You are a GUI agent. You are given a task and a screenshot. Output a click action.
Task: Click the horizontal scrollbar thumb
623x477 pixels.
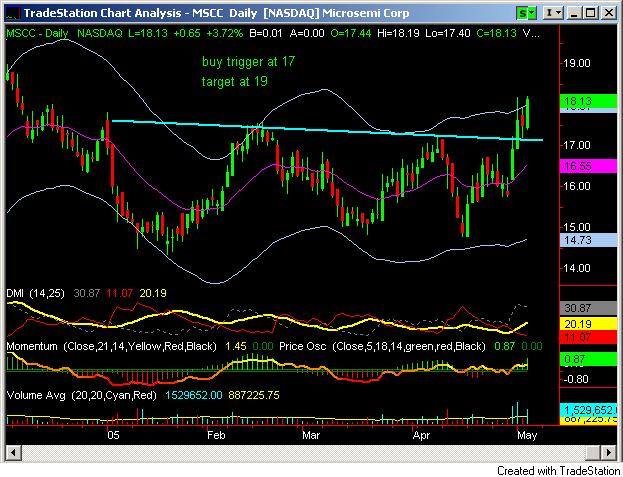pyautogui.click(x=592, y=452)
